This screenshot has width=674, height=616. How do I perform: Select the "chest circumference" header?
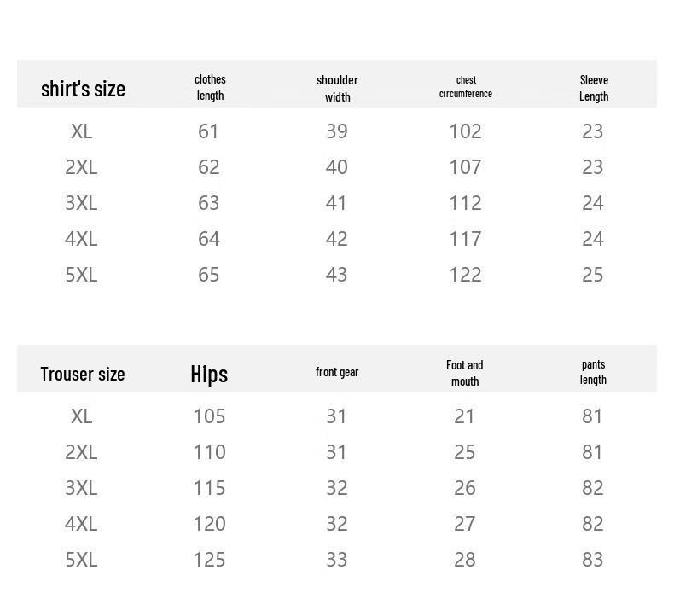coord(466,87)
